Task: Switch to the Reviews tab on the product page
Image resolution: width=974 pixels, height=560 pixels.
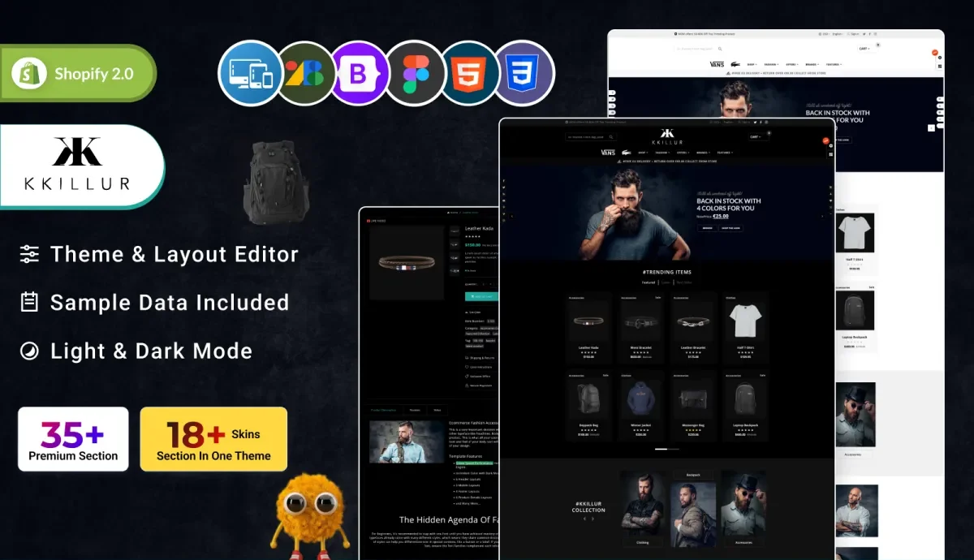Action: (415, 410)
